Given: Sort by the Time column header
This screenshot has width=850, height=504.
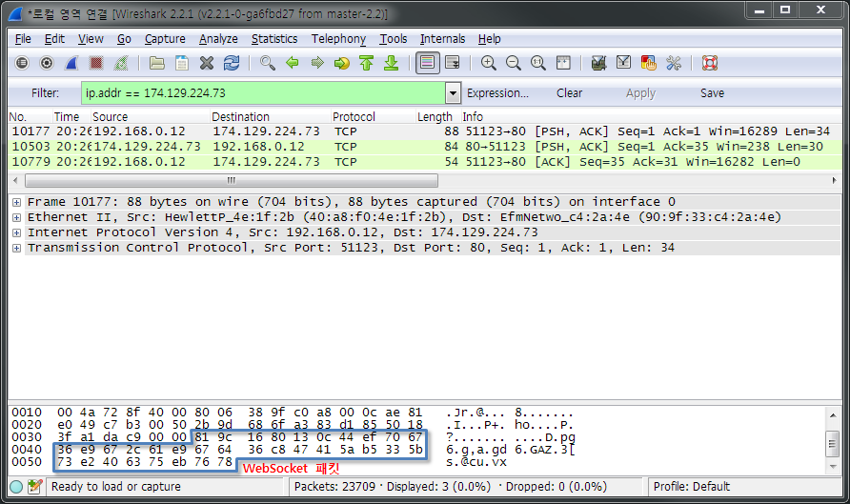Looking at the screenshot, I should point(71,116).
